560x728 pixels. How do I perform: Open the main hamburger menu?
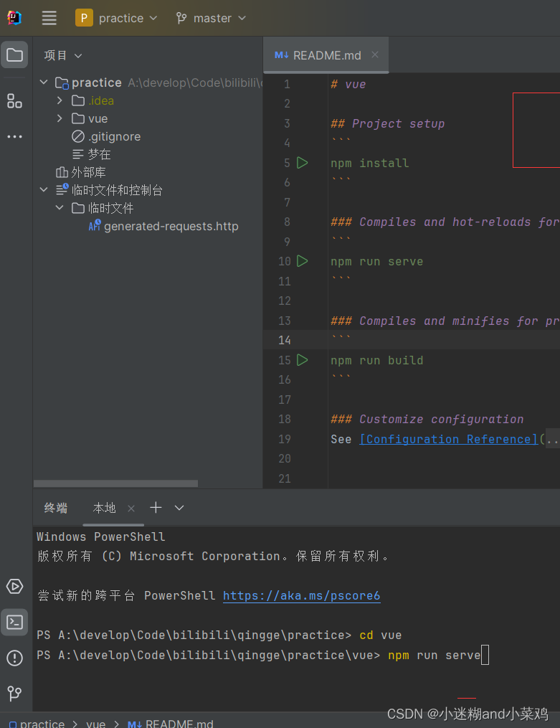click(49, 18)
